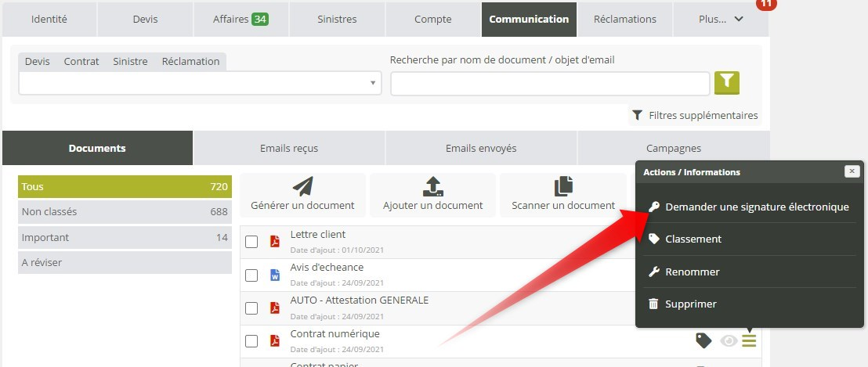
Task: Click the PDF icon beside Lettre client
Action: (x=275, y=242)
